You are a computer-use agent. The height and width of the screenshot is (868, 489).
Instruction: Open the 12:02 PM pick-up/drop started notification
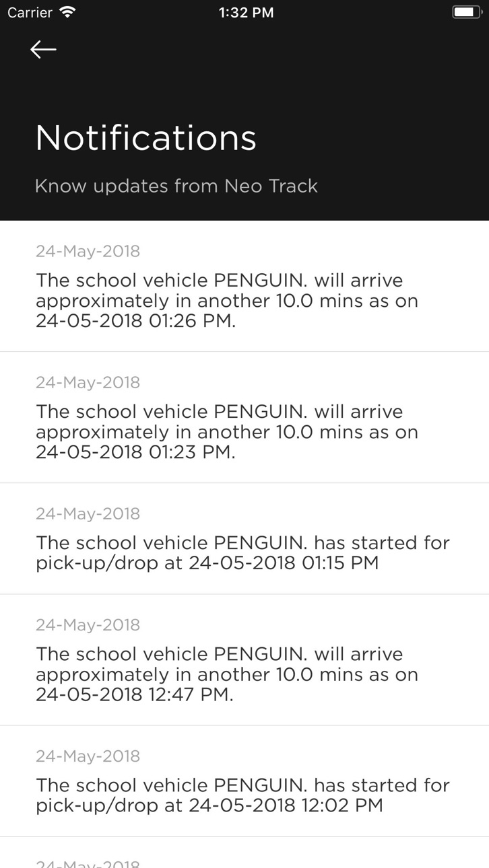(x=244, y=781)
